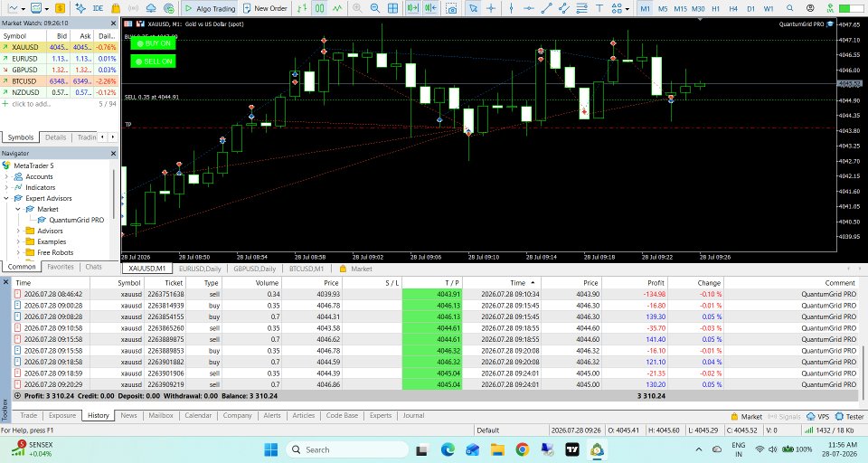Select the D1 timeframe
Screen dimensions: 868x463
pyautogui.click(x=751, y=8)
